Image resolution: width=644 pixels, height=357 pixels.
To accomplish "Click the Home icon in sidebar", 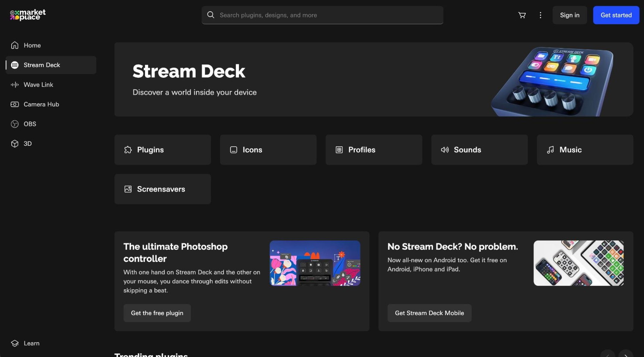I will pyautogui.click(x=15, y=46).
